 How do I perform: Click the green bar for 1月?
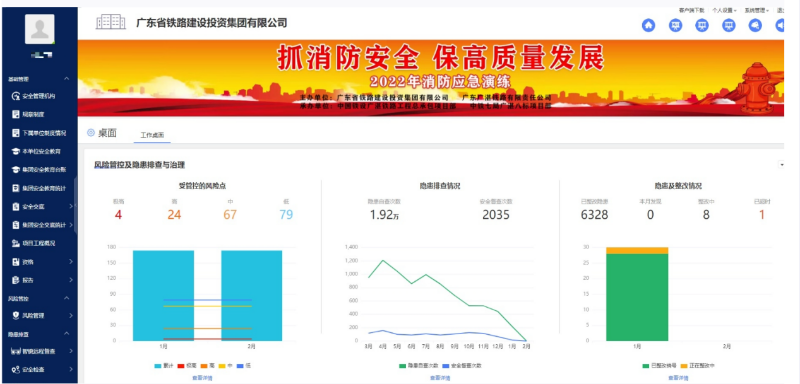637,297
